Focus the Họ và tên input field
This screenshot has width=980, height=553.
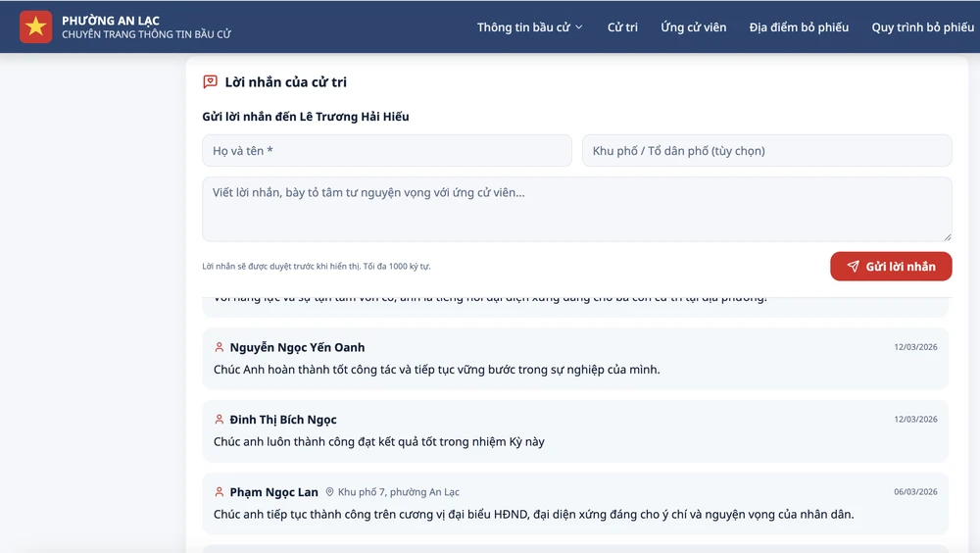387,151
